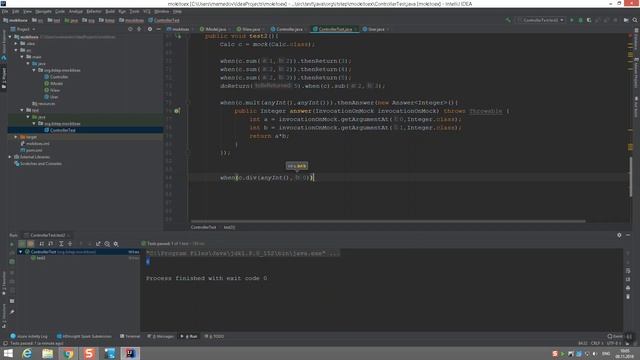
Task: Open Chrome from taskbar
Action: point(68,353)
